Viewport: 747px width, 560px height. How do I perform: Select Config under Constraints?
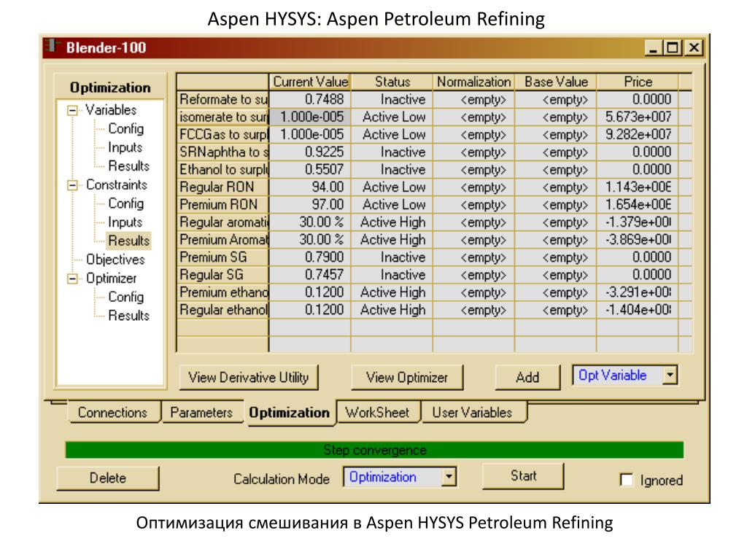pos(125,204)
